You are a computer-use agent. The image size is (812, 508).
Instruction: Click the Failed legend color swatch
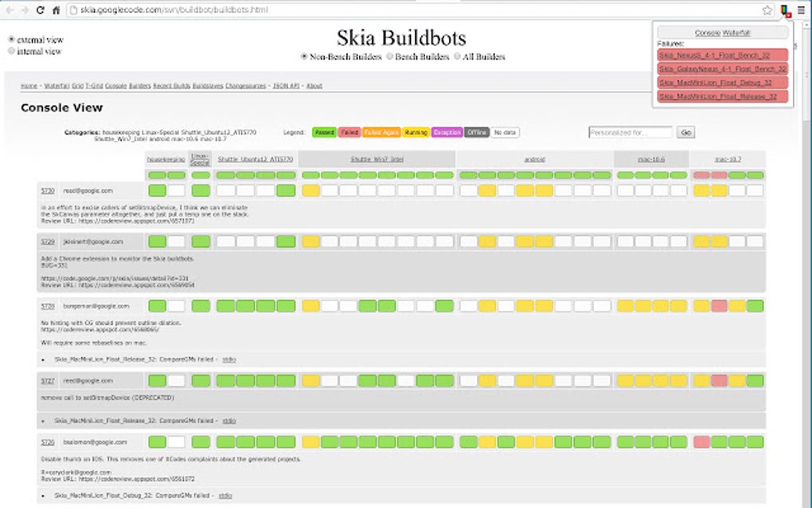coord(349,132)
